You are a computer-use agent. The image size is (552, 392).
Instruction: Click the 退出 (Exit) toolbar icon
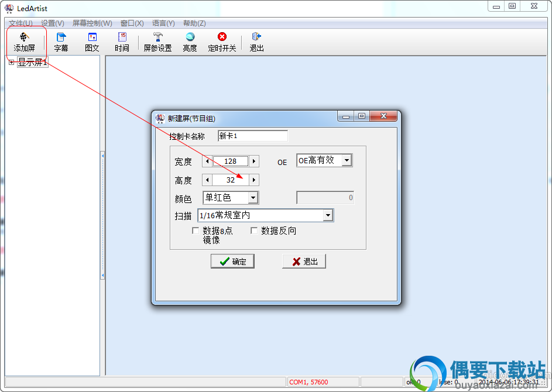[256, 42]
